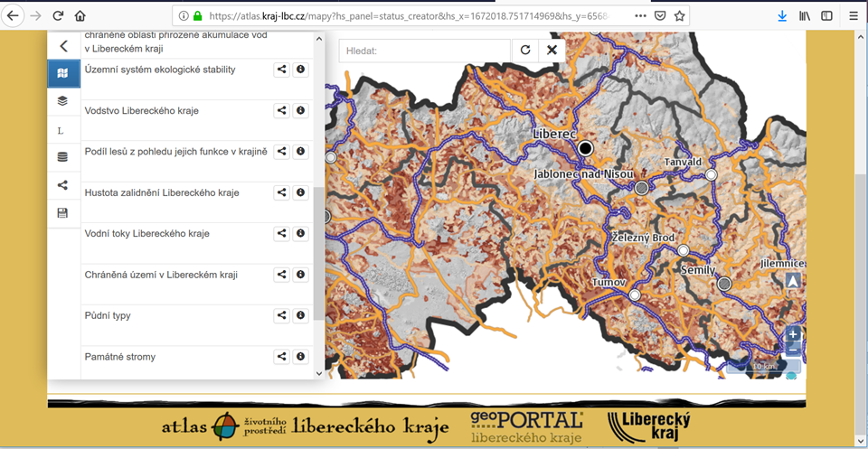Image resolution: width=868 pixels, height=449 pixels.
Task: Show info for Památné stromy
Action: (x=300, y=357)
